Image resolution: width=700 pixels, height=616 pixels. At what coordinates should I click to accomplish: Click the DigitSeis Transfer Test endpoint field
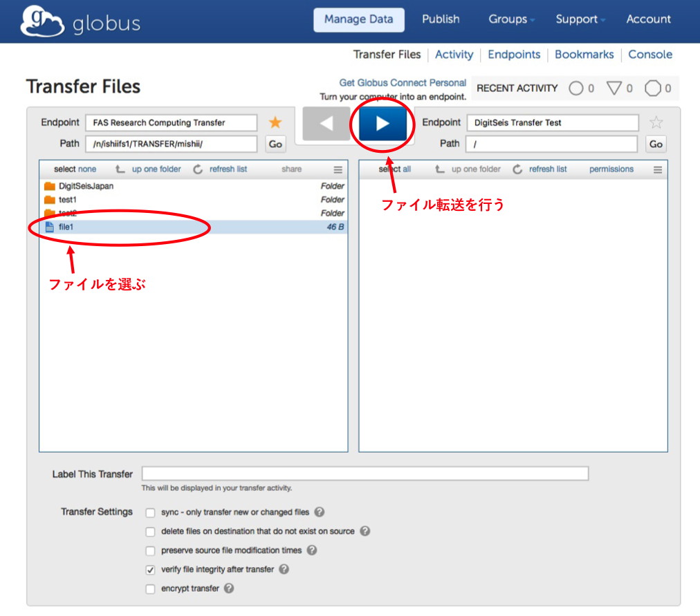pos(553,122)
